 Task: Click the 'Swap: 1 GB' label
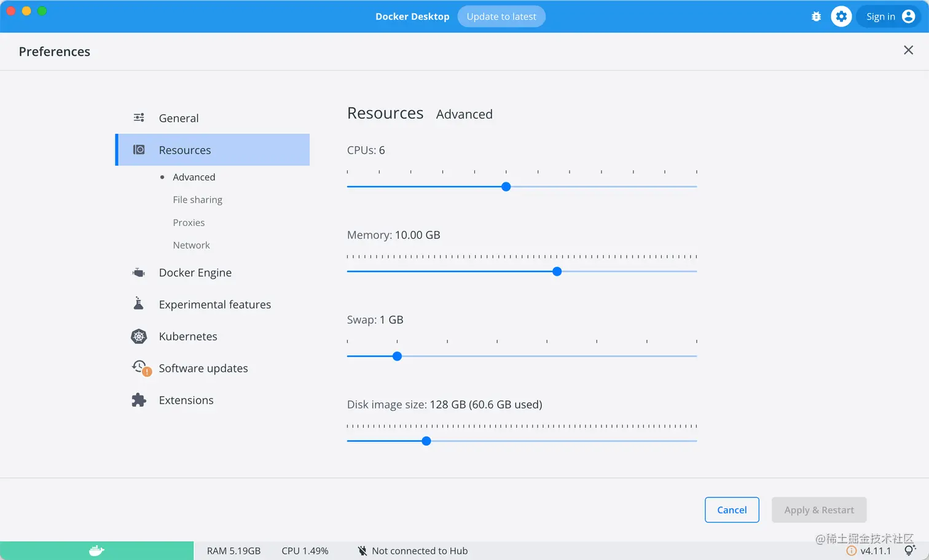tap(375, 319)
